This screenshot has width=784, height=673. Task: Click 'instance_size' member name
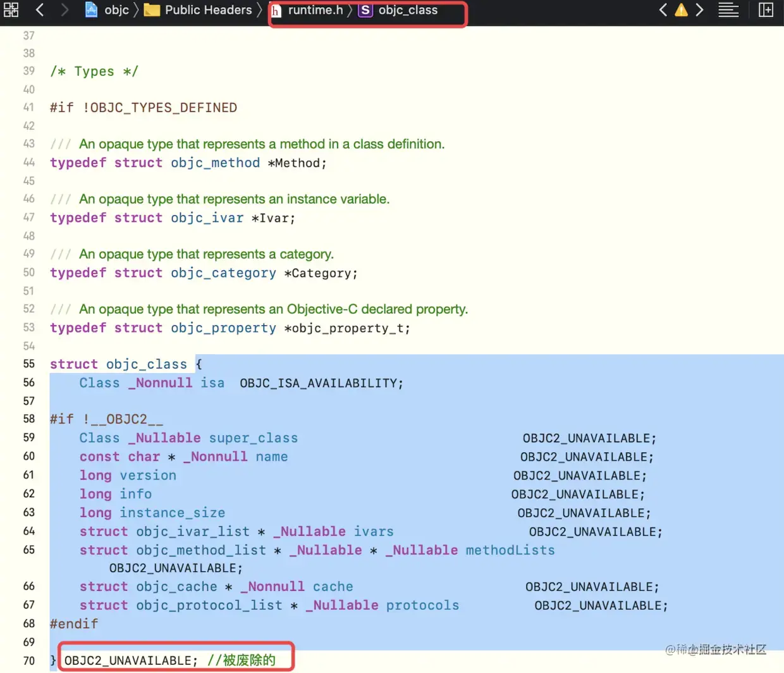[173, 512]
